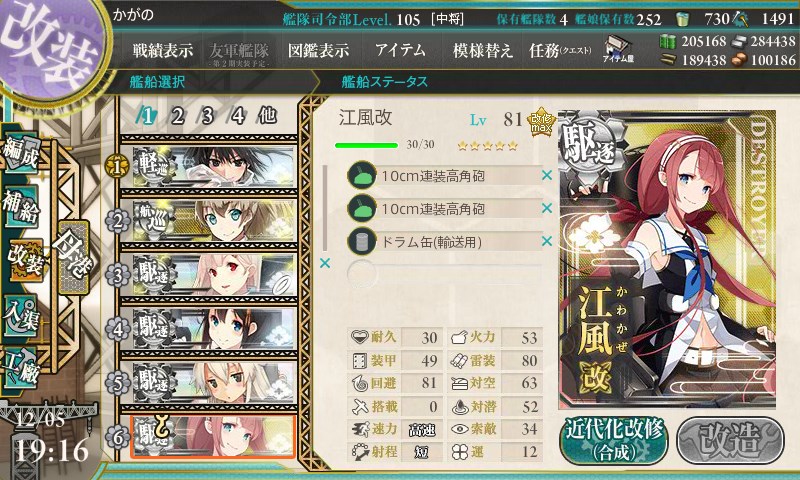This screenshot has height=480, width=800.
Task: Open the 図鑑表示 menu
Action: pyautogui.click(x=318, y=50)
